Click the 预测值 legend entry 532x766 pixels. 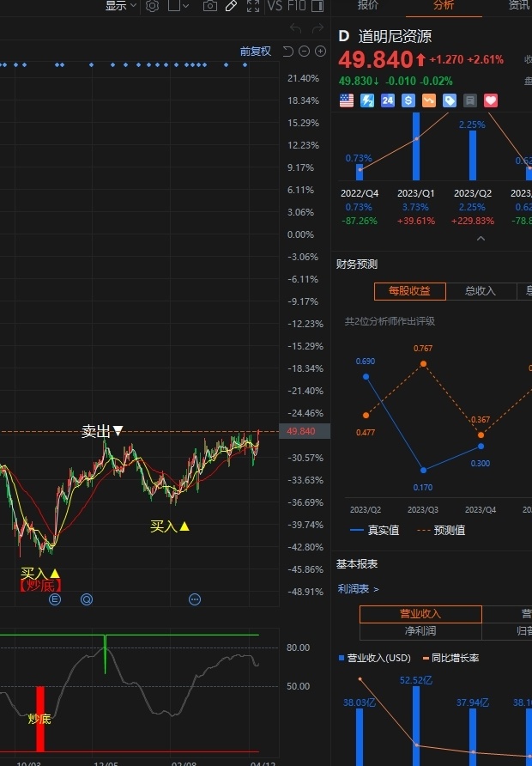441,530
